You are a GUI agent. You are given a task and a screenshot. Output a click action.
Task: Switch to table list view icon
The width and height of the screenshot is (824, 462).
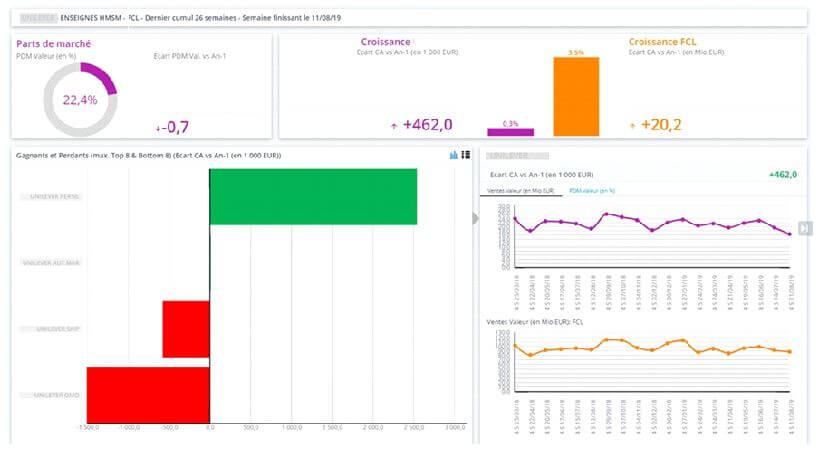466,155
